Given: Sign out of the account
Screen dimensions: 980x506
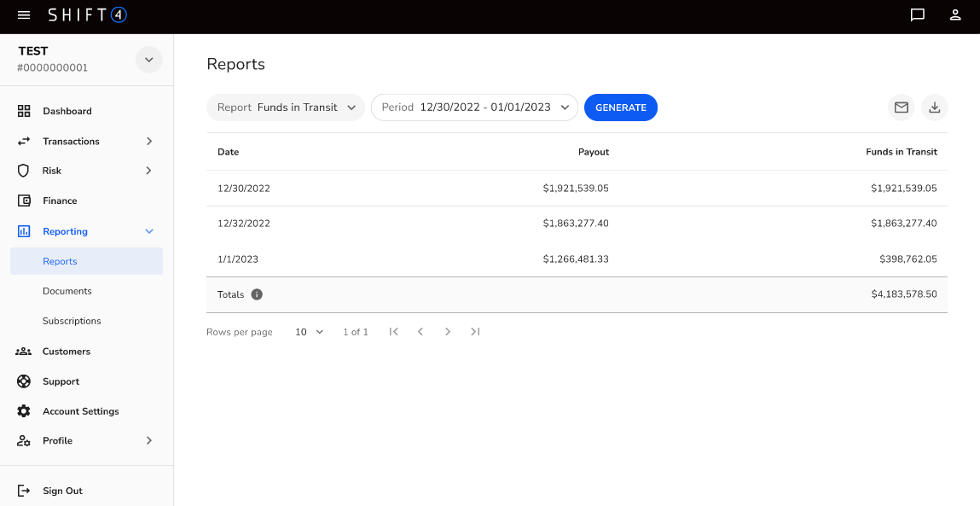Looking at the screenshot, I should 62,491.
